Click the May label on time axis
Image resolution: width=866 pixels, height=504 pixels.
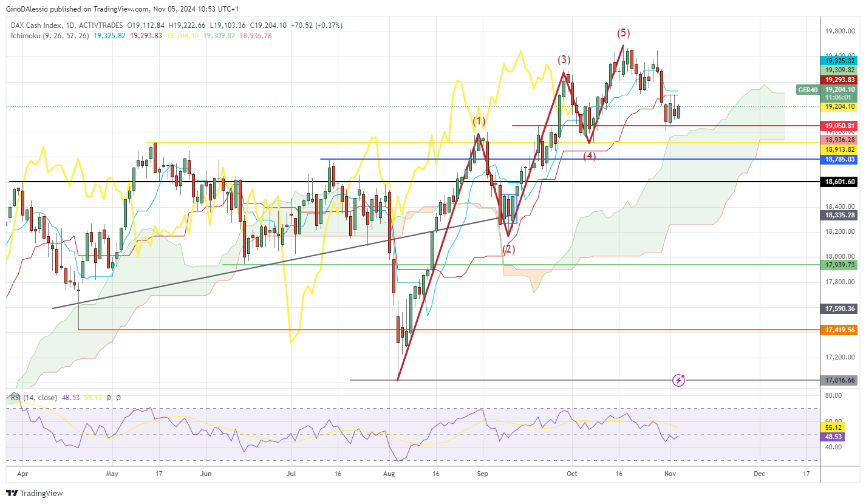[112, 472]
